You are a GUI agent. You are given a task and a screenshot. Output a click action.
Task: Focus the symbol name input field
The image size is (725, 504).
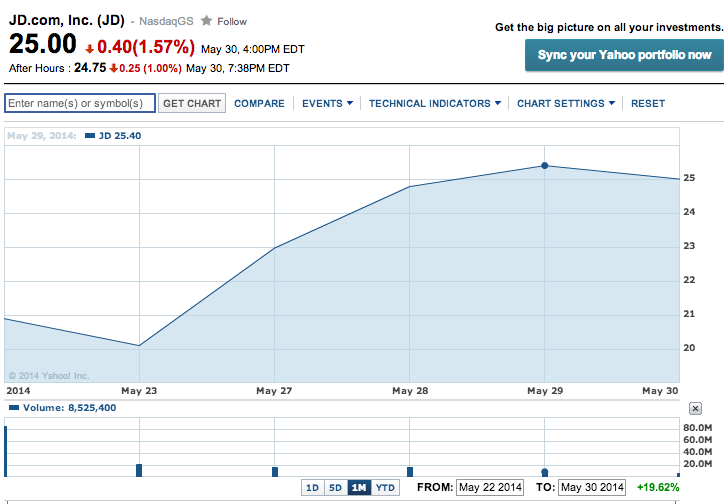[80, 103]
